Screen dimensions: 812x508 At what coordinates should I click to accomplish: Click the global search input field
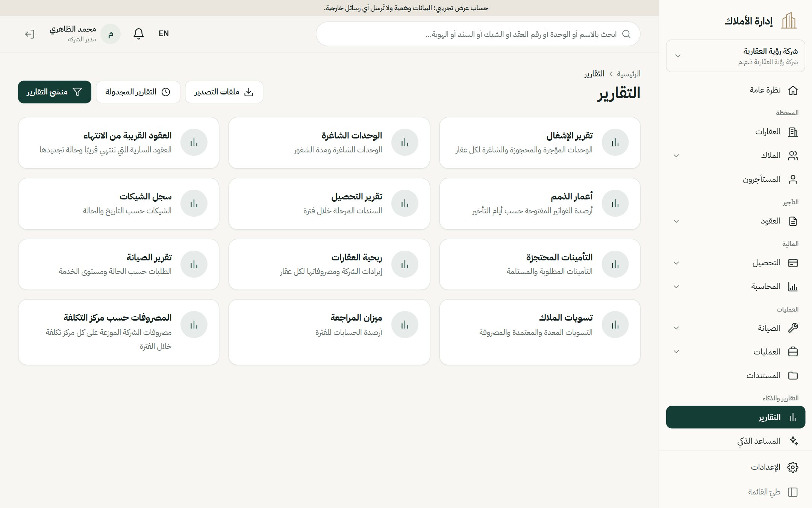[478, 34]
